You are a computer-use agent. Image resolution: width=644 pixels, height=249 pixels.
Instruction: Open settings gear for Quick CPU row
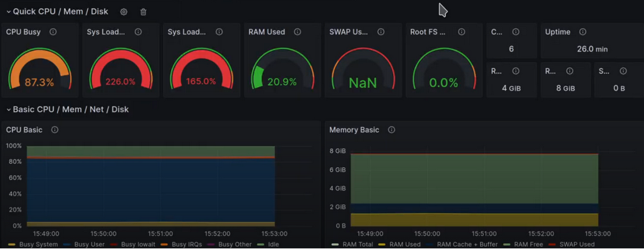click(124, 12)
